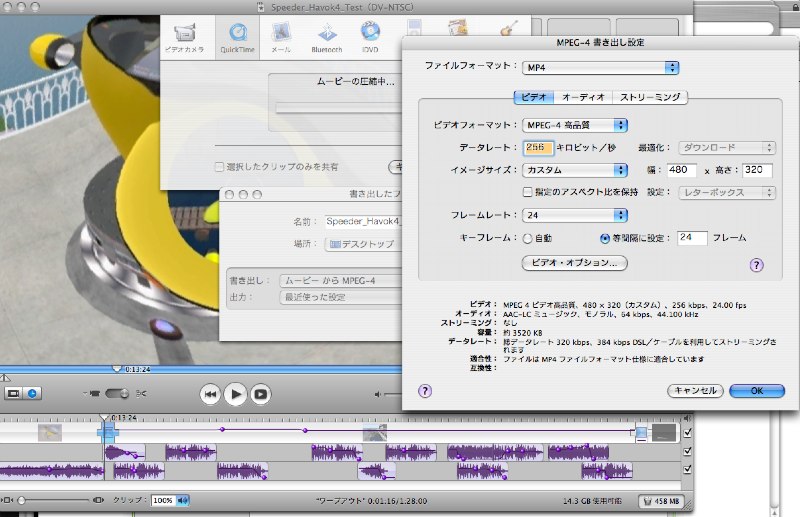Click the camera mode icon
This screenshot has width=800, height=517.
[94, 393]
